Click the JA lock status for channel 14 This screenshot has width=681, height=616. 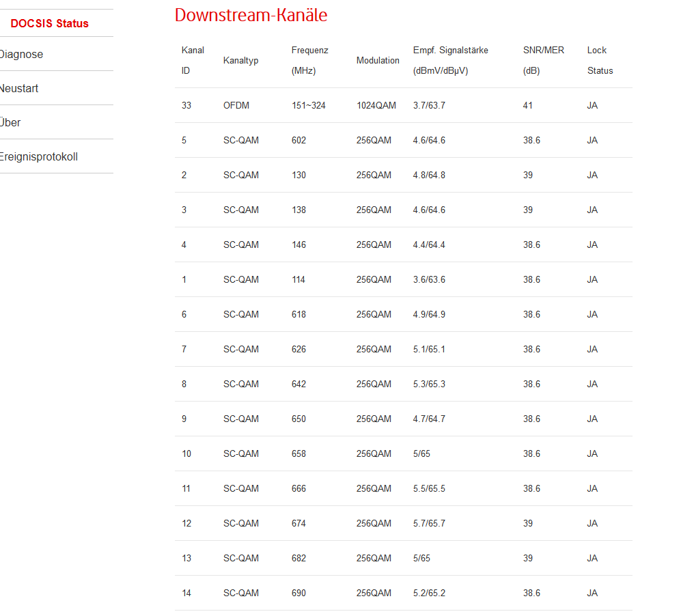592,593
